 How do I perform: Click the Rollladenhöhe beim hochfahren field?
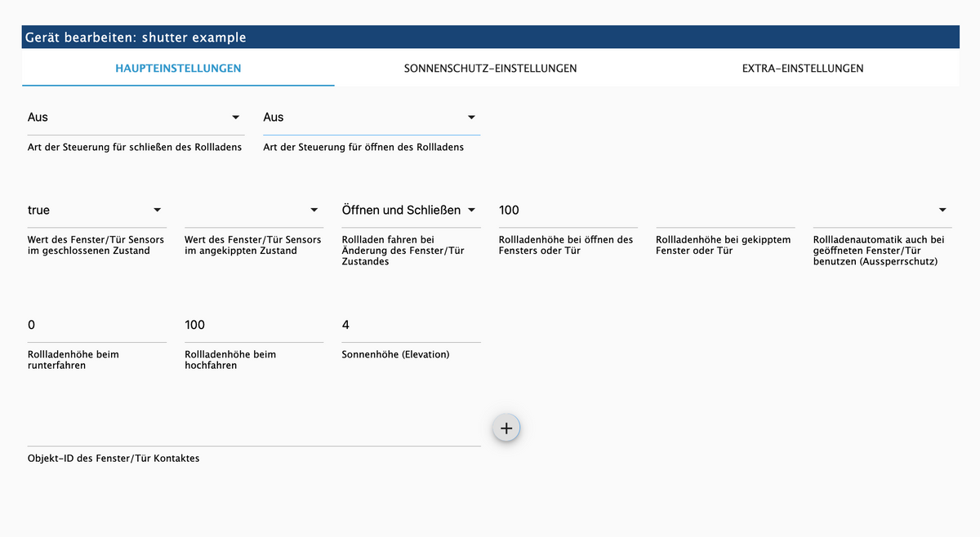[253, 326]
